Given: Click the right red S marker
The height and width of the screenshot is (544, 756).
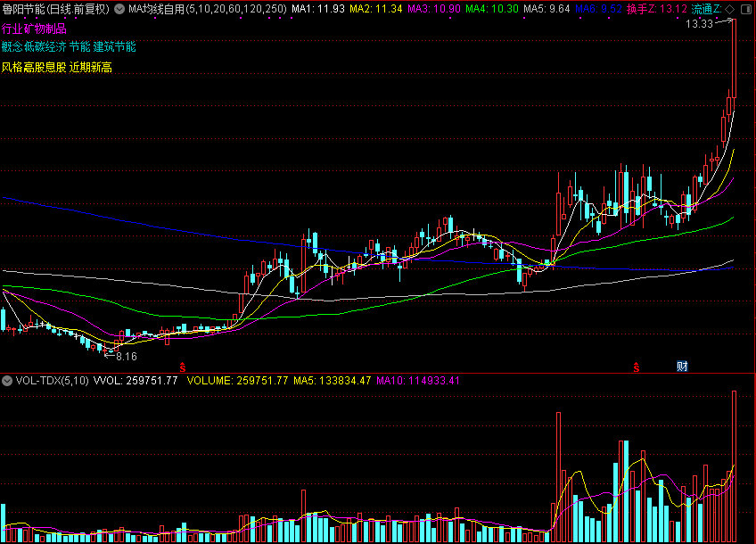Looking at the screenshot, I should [x=637, y=368].
